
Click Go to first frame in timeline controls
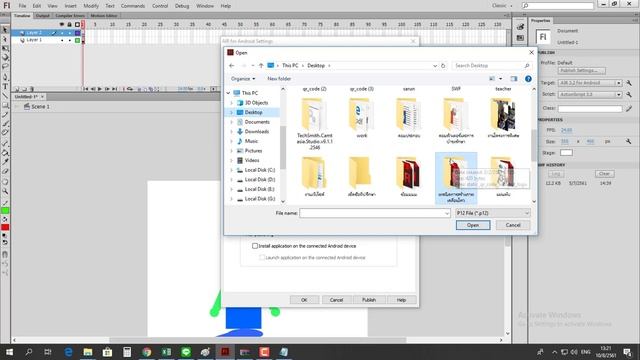(86, 89)
